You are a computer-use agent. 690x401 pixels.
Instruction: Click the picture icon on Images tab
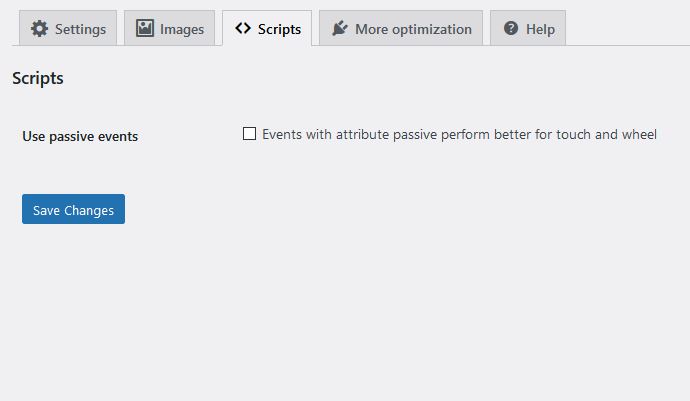[x=145, y=28]
